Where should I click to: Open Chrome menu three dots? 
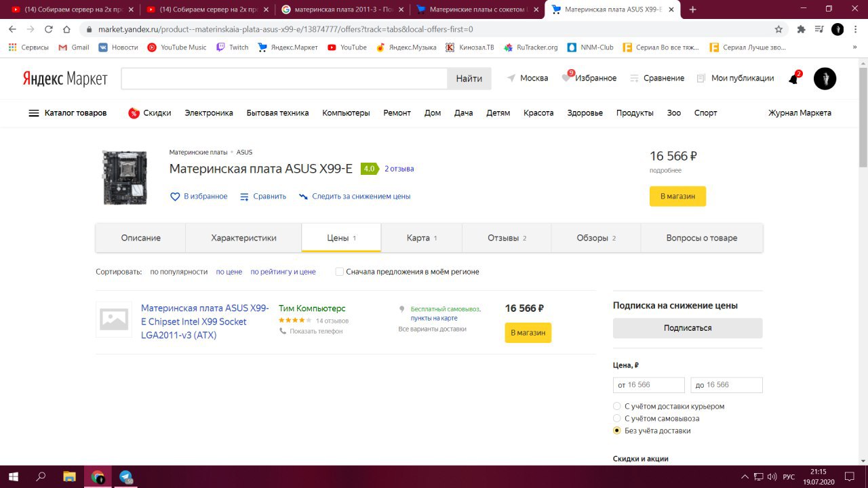pos(856,29)
